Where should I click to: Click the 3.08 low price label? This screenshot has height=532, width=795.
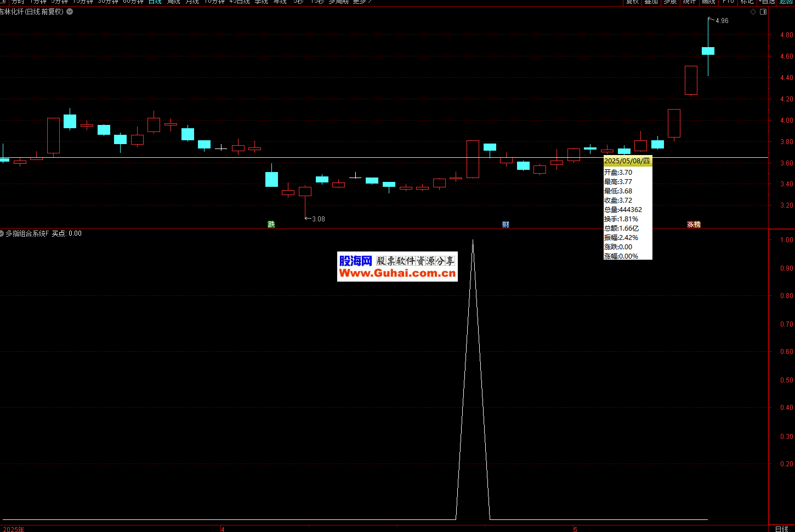(319, 219)
